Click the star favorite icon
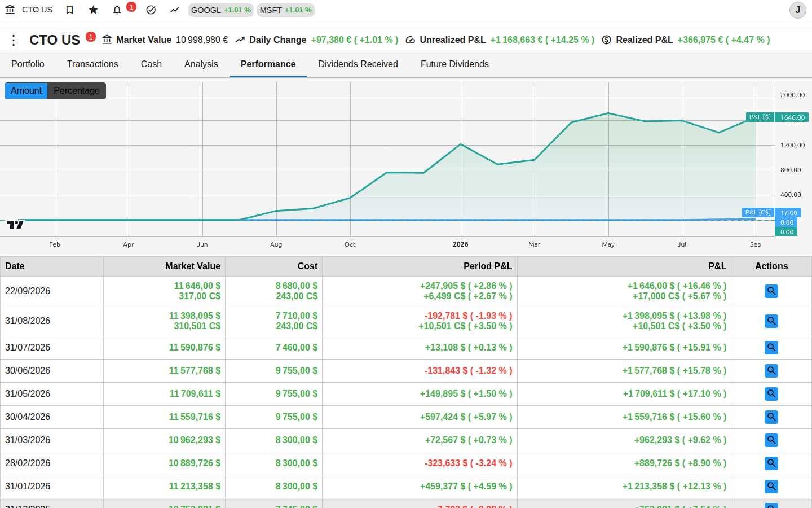The height and width of the screenshot is (508, 812). click(x=94, y=10)
